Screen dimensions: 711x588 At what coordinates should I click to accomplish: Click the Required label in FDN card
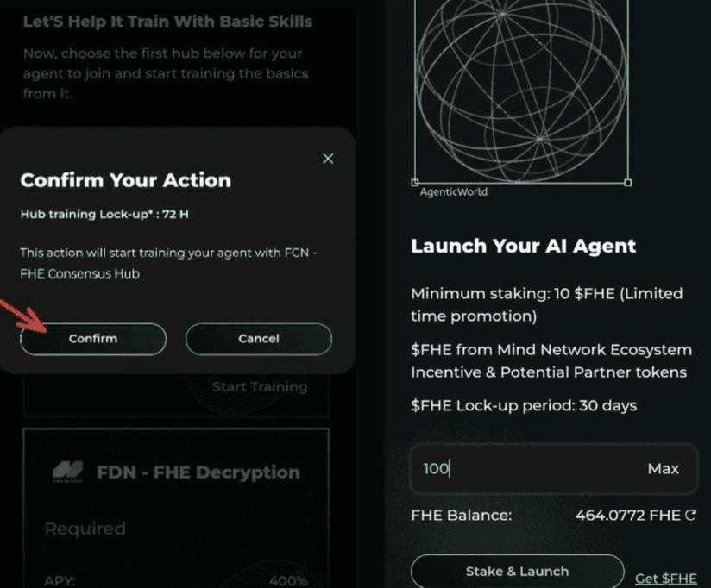[85, 529]
